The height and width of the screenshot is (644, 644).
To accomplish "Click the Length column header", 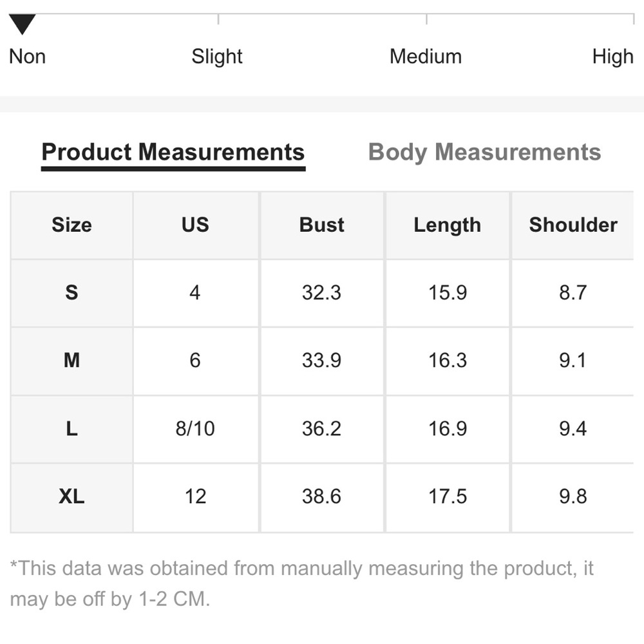I will tap(448, 225).
